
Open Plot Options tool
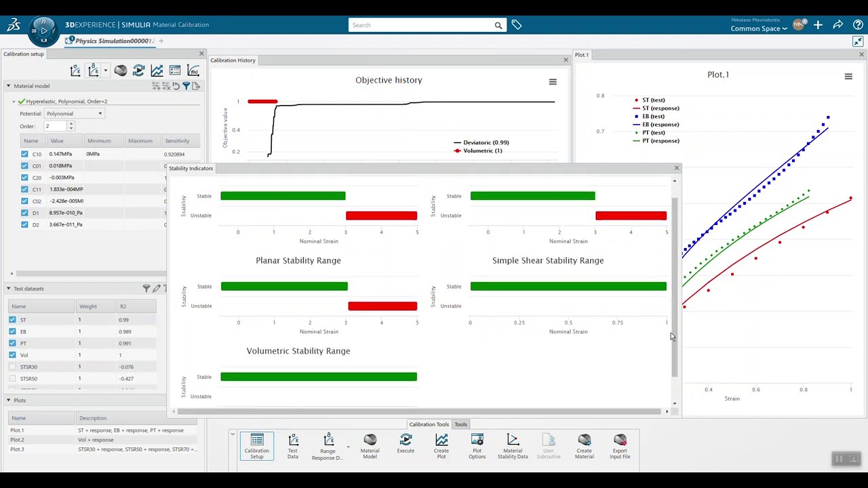pos(477,447)
